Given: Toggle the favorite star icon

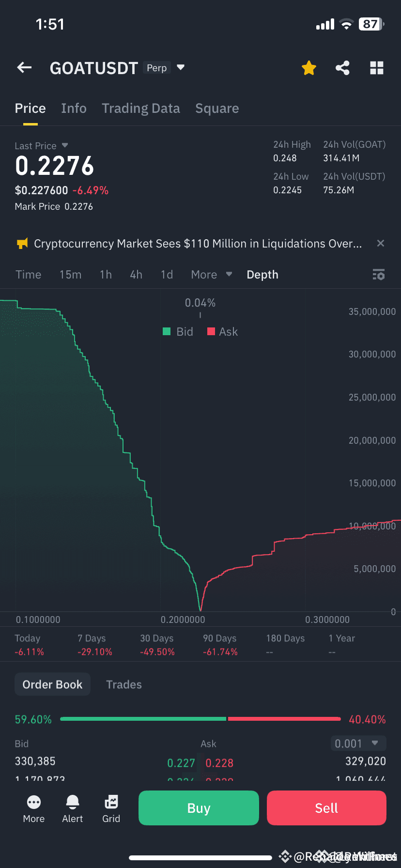Looking at the screenshot, I should (x=308, y=68).
